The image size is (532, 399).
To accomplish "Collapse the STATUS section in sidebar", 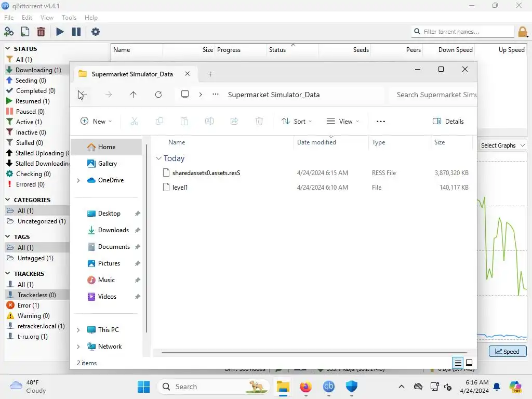I will pos(8,48).
